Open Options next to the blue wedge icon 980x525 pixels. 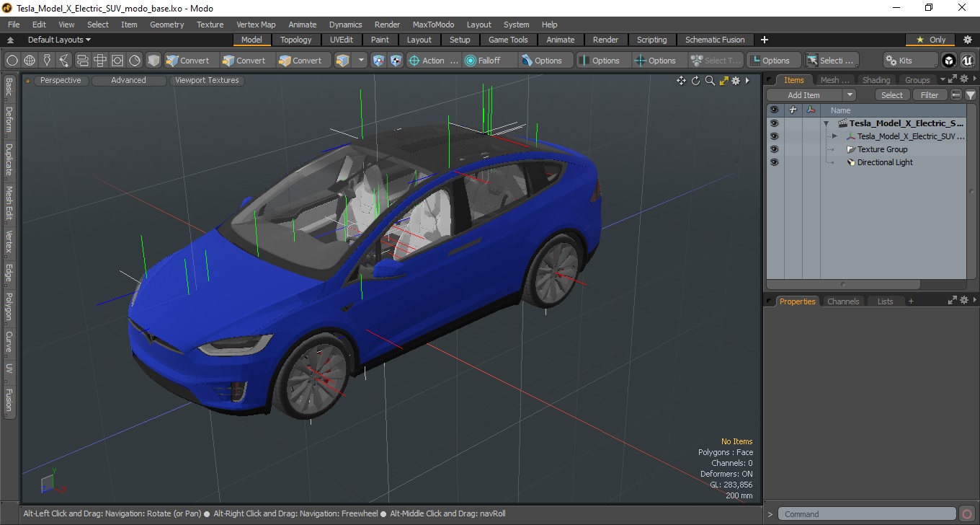tap(546, 61)
